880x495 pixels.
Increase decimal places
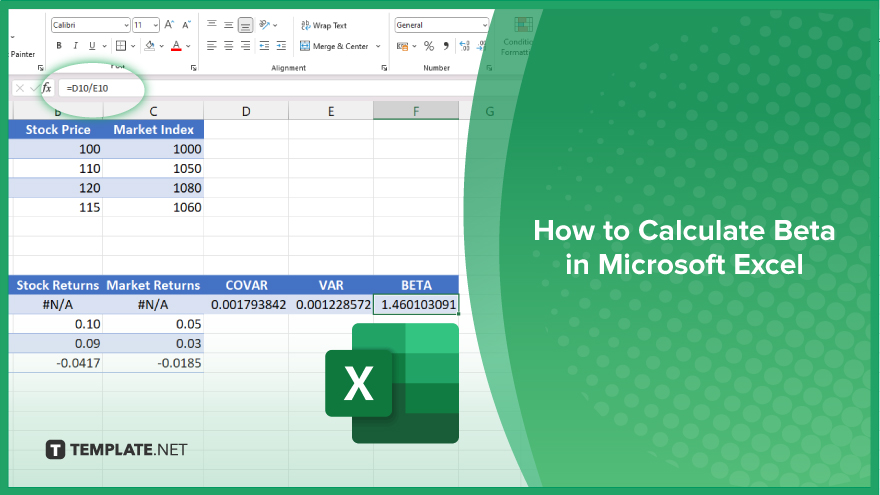tap(464, 46)
